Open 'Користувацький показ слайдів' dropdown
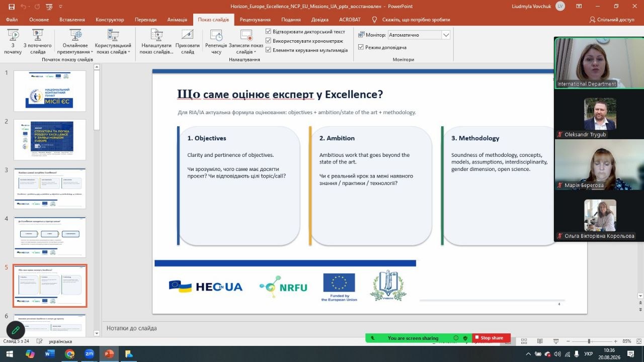Image resolution: width=644 pixels, height=362 pixels. (x=113, y=41)
